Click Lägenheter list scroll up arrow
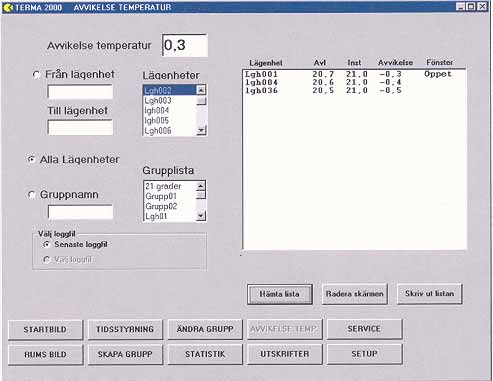 (201, 90)
